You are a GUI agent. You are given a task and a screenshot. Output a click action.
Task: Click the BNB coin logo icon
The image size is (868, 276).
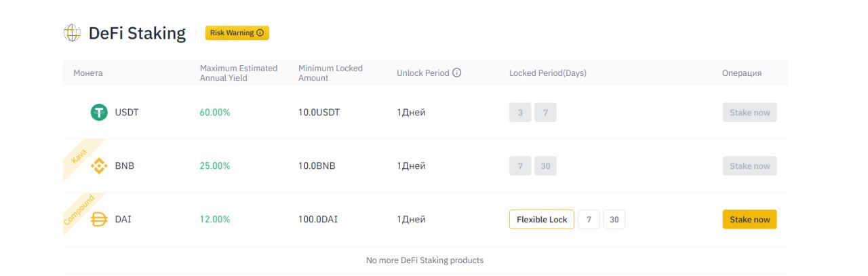pos(99,166)
